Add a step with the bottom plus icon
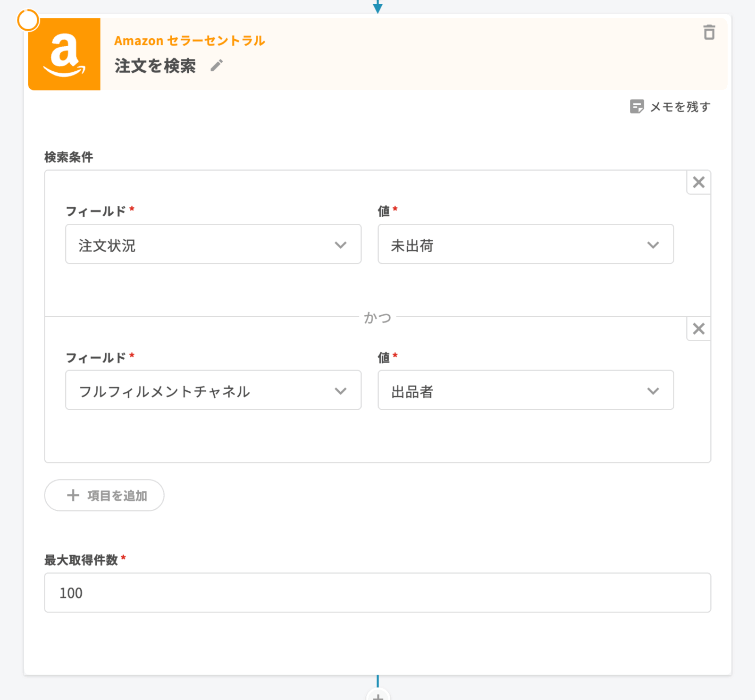This screenshot has width=755, height=700. [x=377, y=696]
